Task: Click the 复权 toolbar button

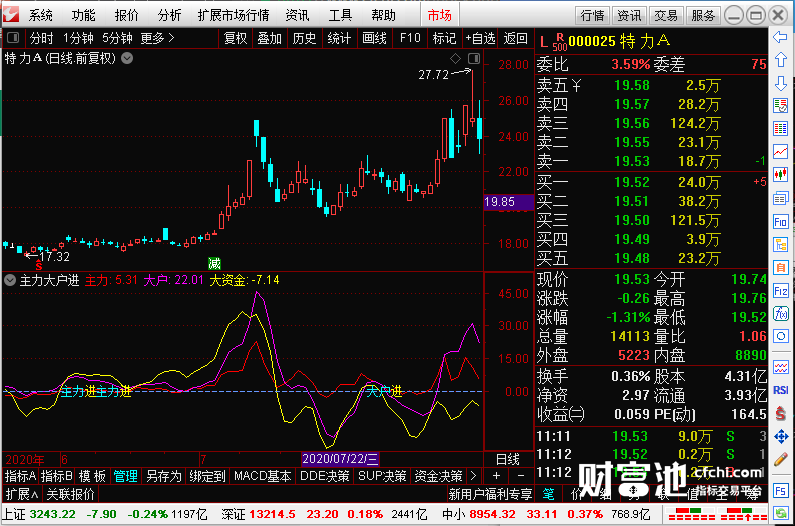Action: click(235, 38)
